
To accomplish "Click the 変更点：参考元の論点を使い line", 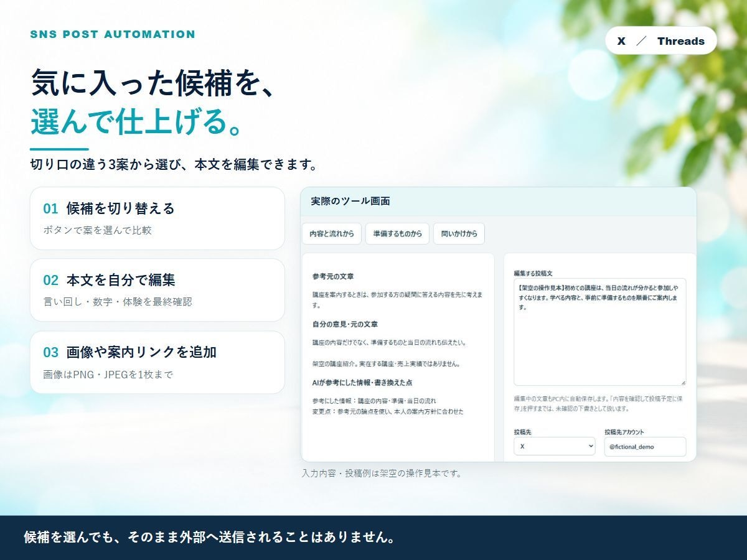I will [388, 411].
